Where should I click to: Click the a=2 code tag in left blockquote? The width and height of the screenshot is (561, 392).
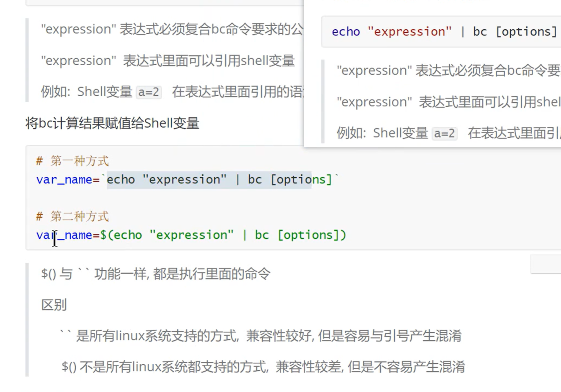148,92
